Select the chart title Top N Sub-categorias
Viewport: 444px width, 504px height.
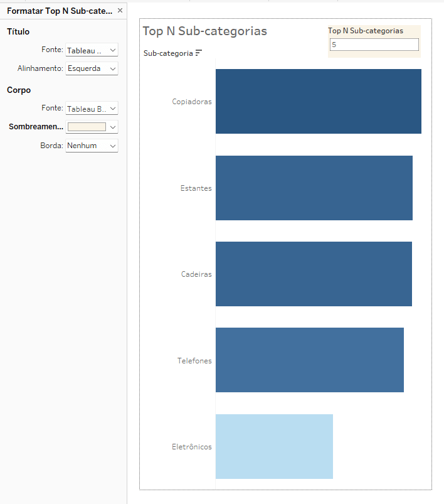[204, 31]
